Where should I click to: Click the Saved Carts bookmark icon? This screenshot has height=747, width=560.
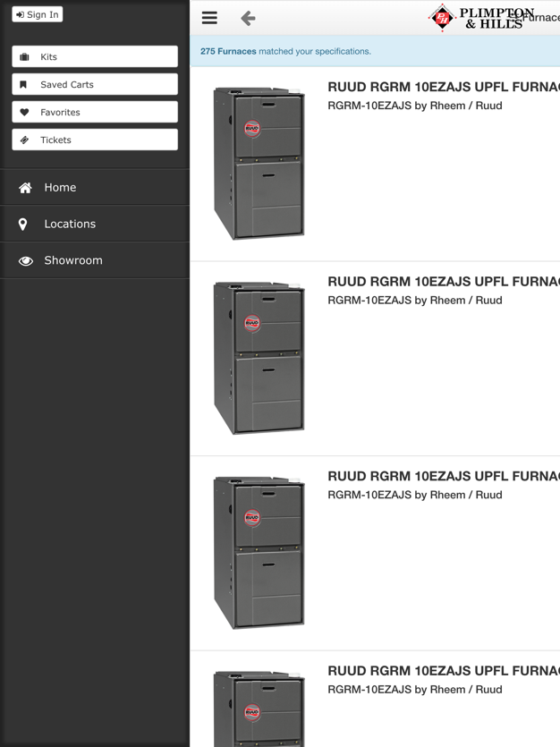pyautogui.click(x=23, y=85)
